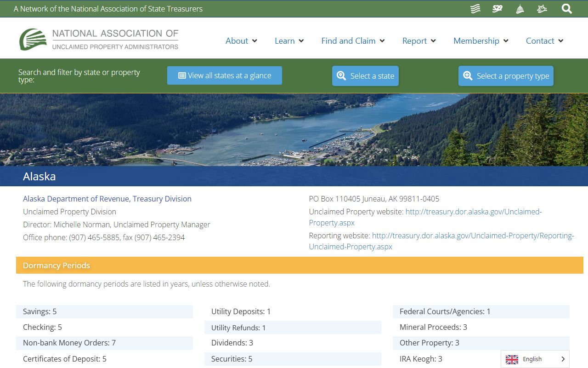Click the wavy flag network icon

[475, 9]
